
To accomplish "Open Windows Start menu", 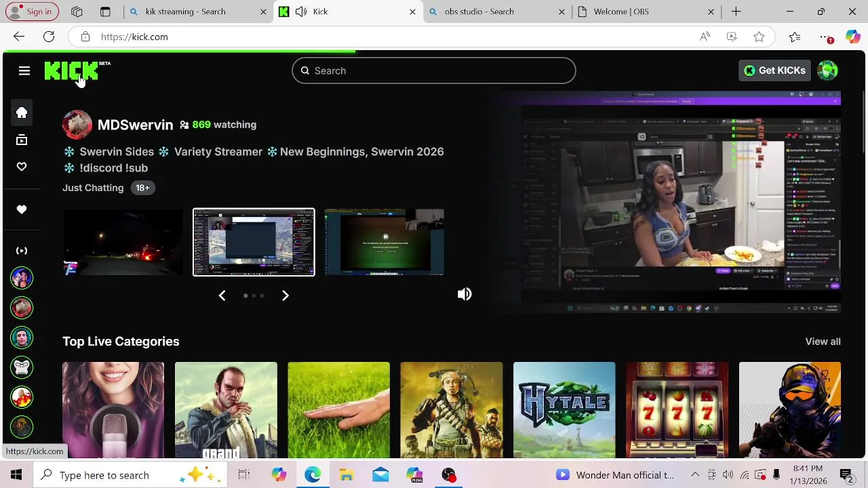I will (16, 475).
